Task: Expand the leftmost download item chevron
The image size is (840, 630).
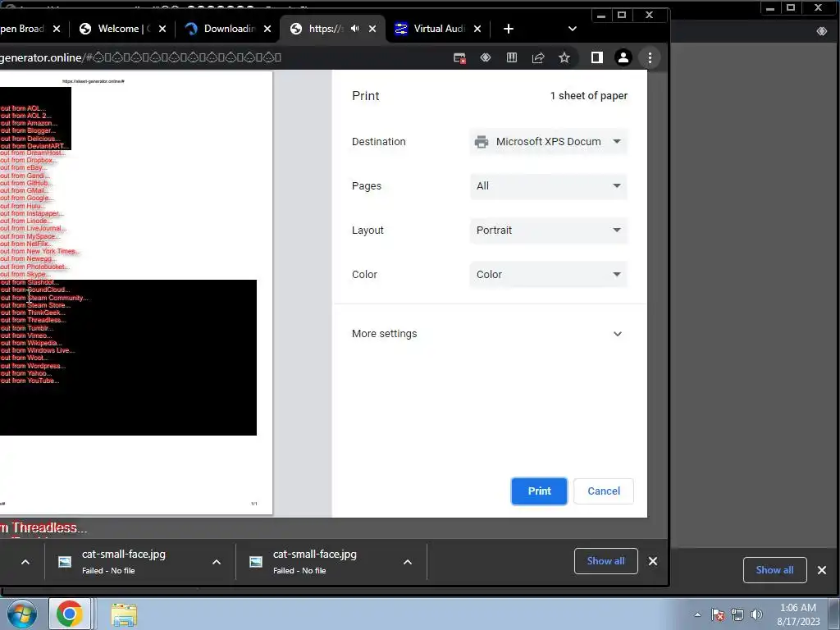Action: [x=25, y=562]
